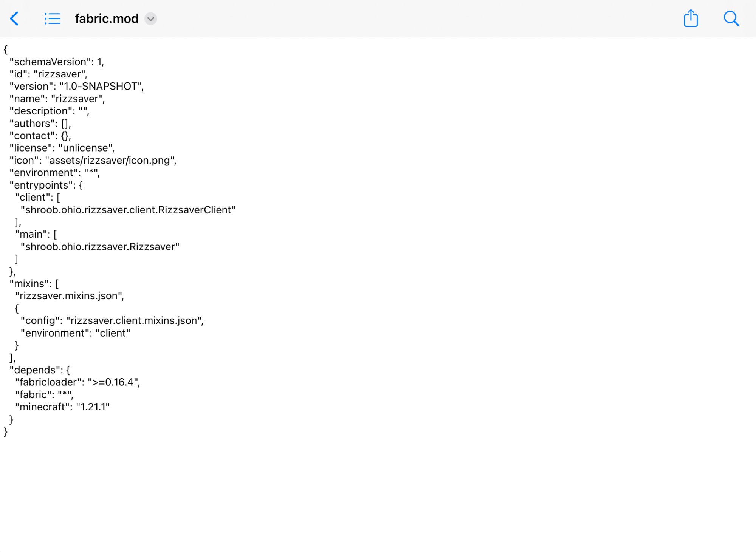756x552 pixels.
Task: Tap the "depends" key line
Action: click(40, 370)
